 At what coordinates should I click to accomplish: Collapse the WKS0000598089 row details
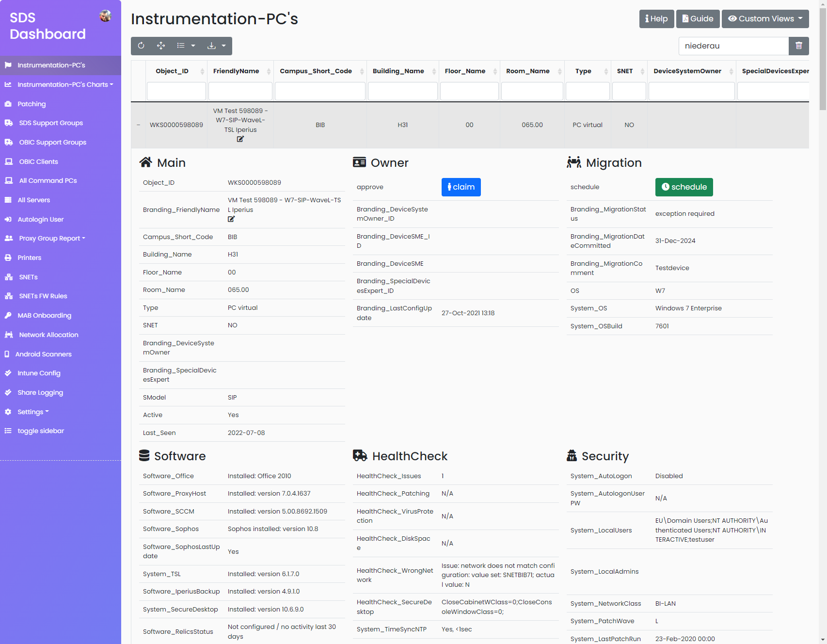tap(138, 125)
